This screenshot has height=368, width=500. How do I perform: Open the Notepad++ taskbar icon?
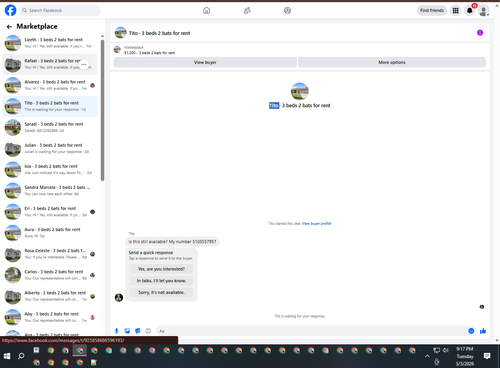click(94, 362)
